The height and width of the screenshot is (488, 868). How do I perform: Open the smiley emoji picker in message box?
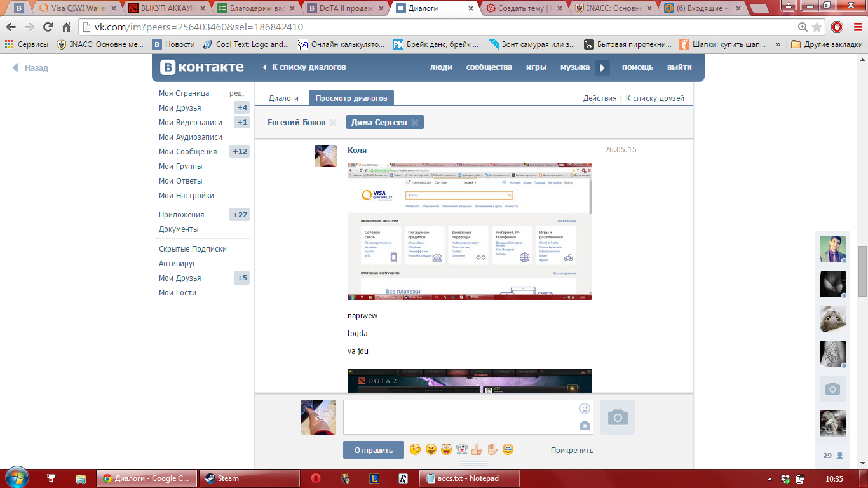585,409
